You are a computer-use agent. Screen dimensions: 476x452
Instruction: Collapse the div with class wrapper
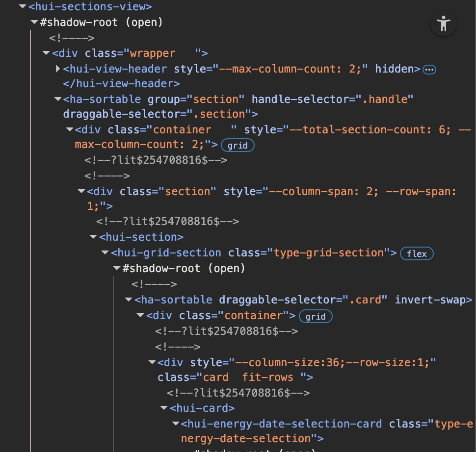46,53
